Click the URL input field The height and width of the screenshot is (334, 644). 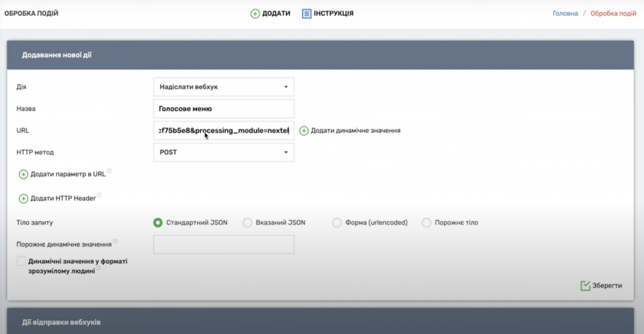click(223, 131)
